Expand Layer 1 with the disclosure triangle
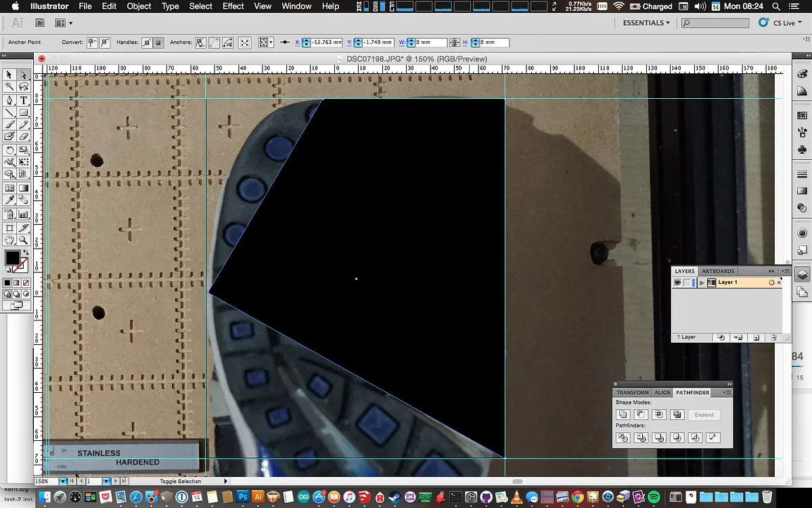The width and height of the screenshot is (812, 508). (x=702, y=282)
